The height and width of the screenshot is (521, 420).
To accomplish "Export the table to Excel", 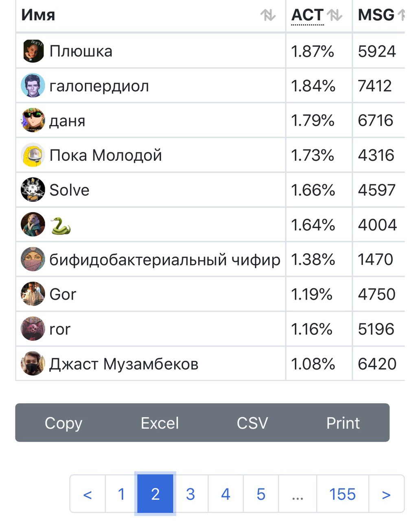I will (160, 423).
